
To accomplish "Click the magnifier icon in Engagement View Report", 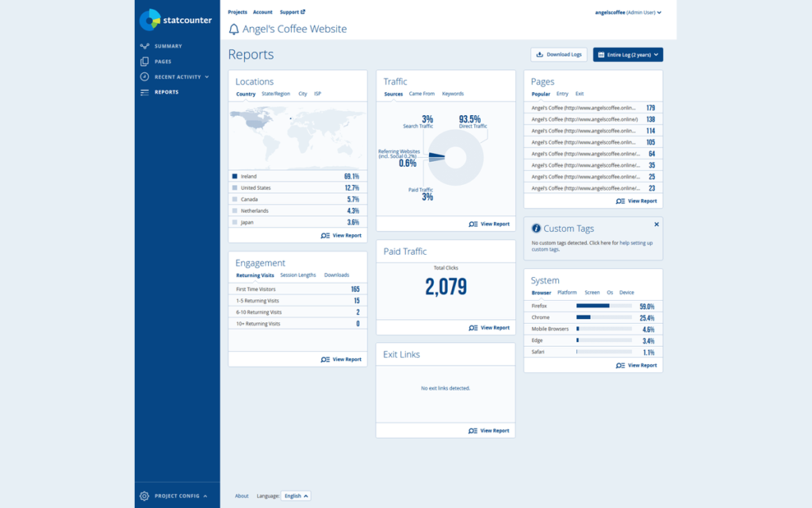I will (x=324, y=360).
